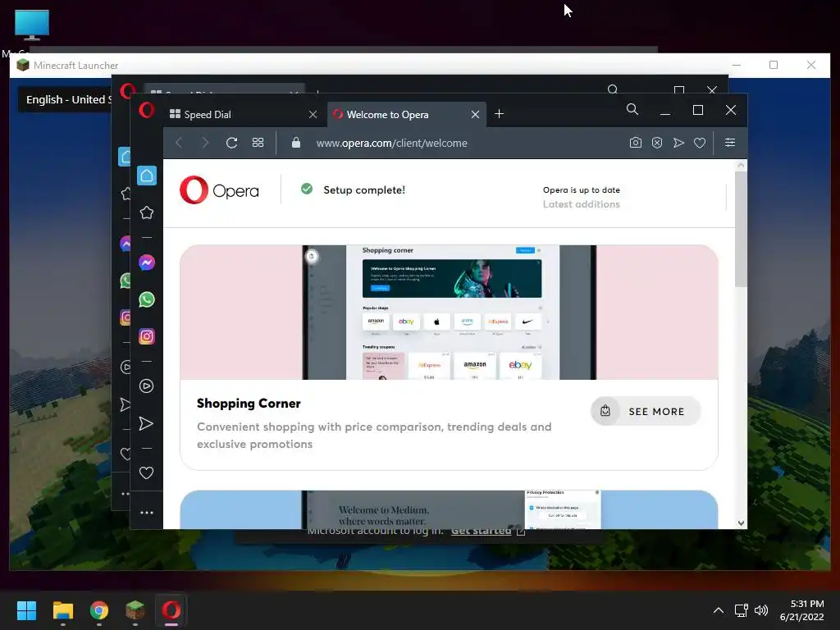Close the Welcome to Opera tab
This screenshot has width=840, height=630.
[475, 115]
